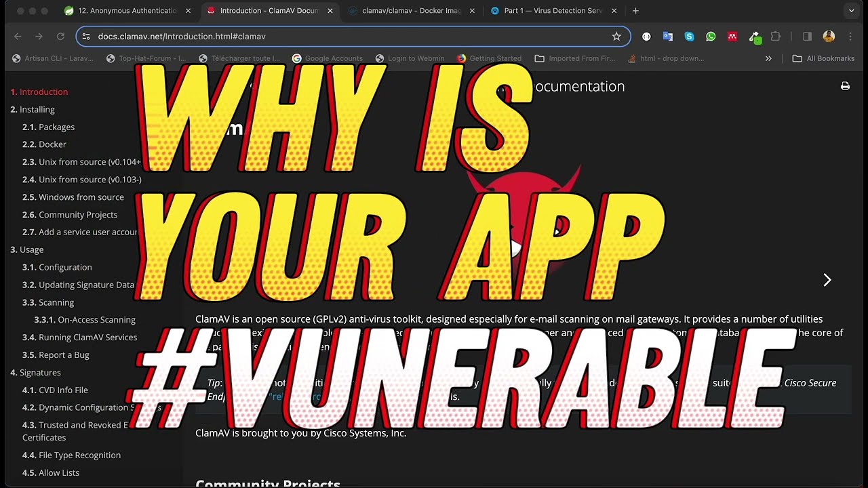868x488 pixels.
Task: Open 2.5. Windows from source
Action: (x=73, y=197)
